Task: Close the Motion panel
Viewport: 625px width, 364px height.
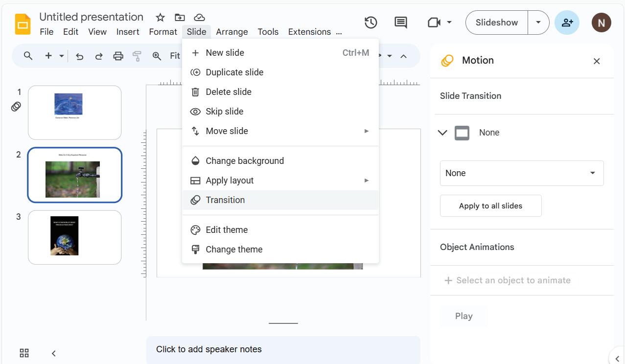Action: coord(597,61)
